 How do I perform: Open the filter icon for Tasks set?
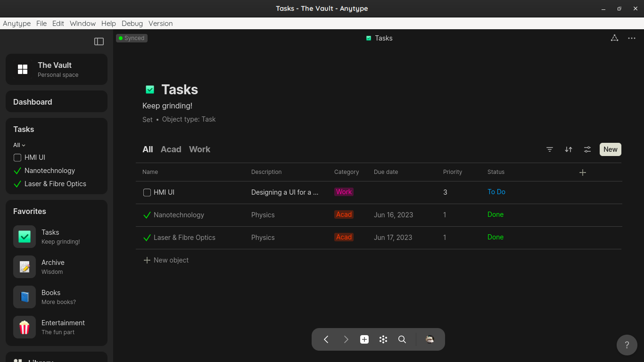(x=550, y=149)
